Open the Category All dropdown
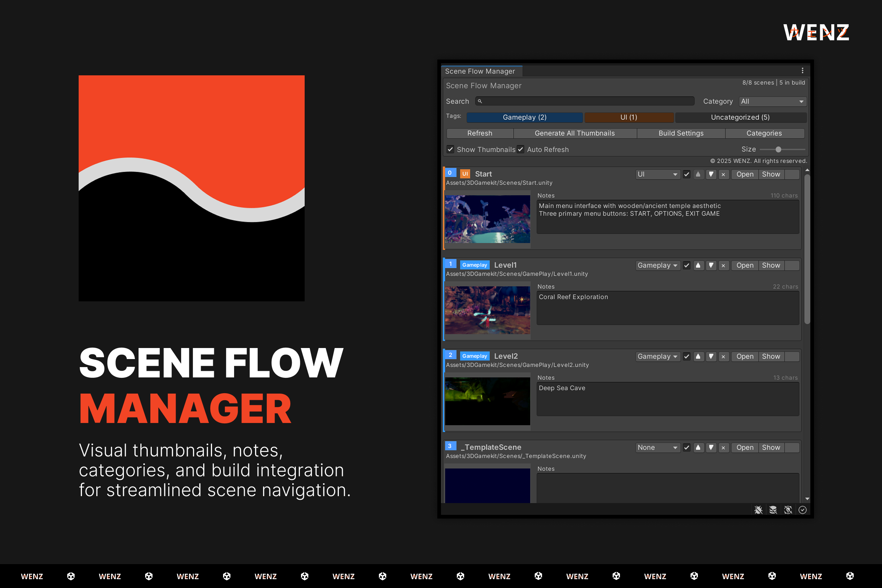The height and width of the screenshot is (588, 882). [x=772, y=102]
